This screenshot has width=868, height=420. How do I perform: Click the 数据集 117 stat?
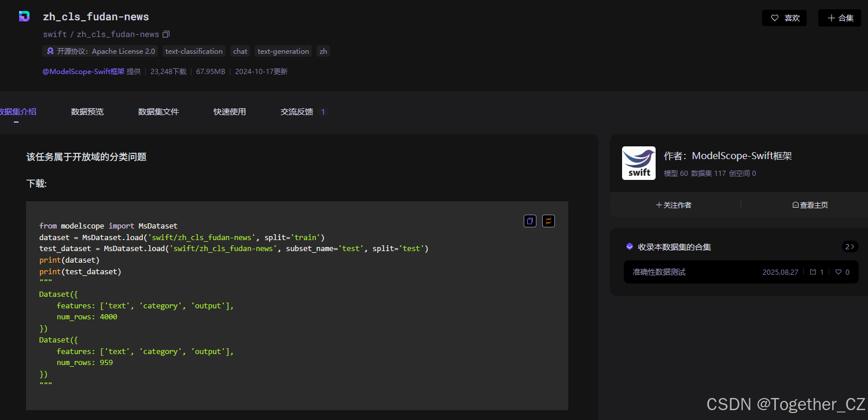point(708,173)
